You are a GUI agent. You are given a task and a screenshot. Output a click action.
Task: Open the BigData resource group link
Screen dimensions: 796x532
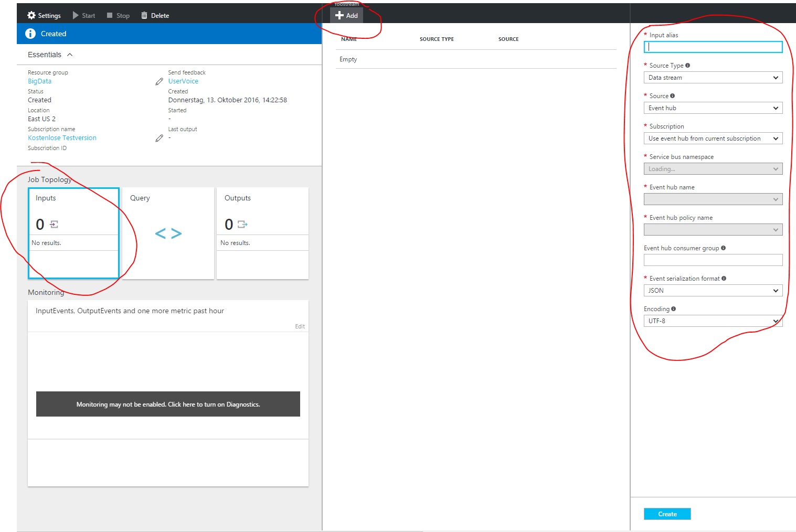tap(39, 81)
